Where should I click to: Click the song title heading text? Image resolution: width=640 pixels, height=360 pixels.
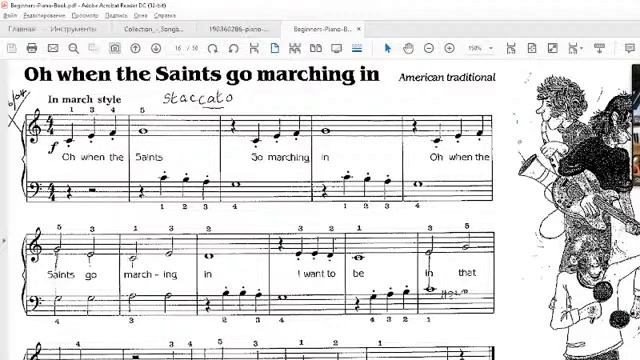point(202,75)
